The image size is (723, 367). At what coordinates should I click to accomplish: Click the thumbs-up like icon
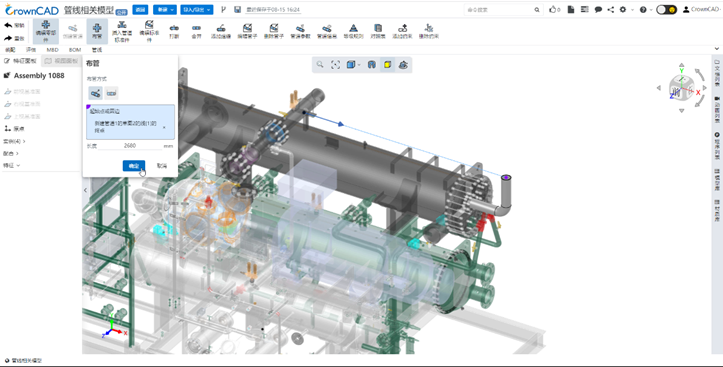click(x=552, y=9)
